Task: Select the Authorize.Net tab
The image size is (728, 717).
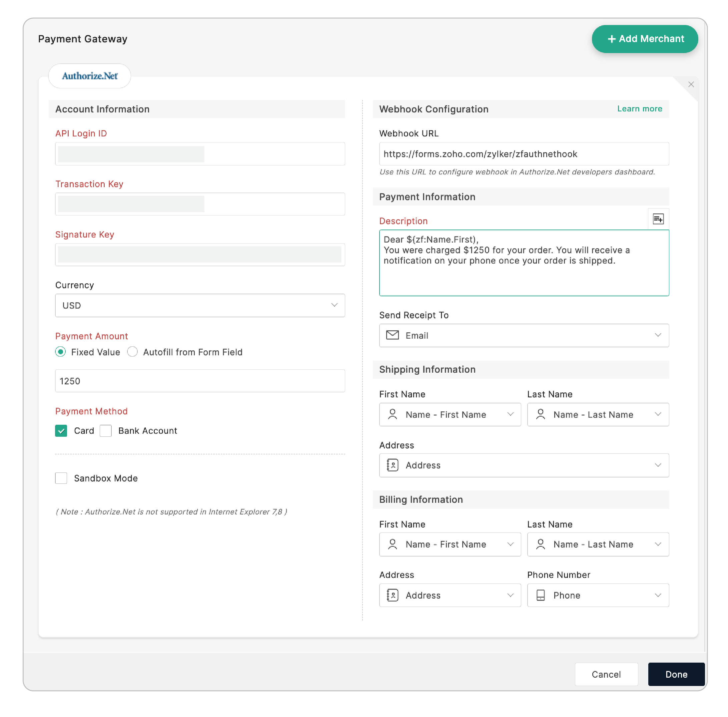Action: (90, 76)
